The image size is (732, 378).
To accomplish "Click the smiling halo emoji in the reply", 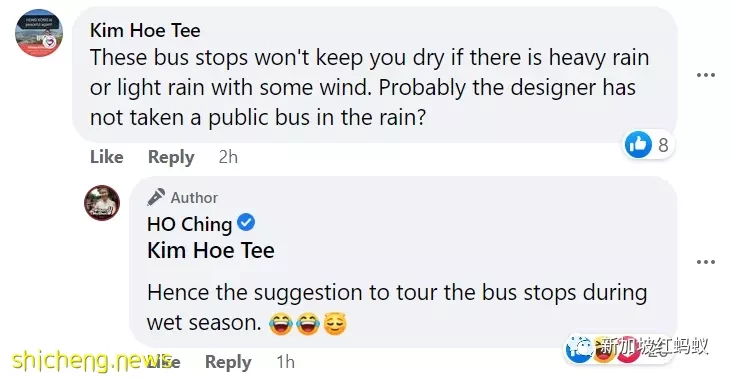I will point(335,323).
